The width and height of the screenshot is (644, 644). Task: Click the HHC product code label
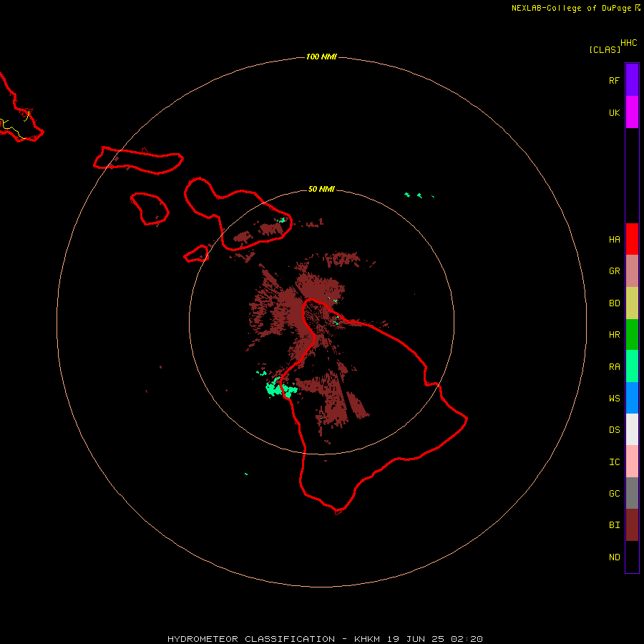pos(629,43)
